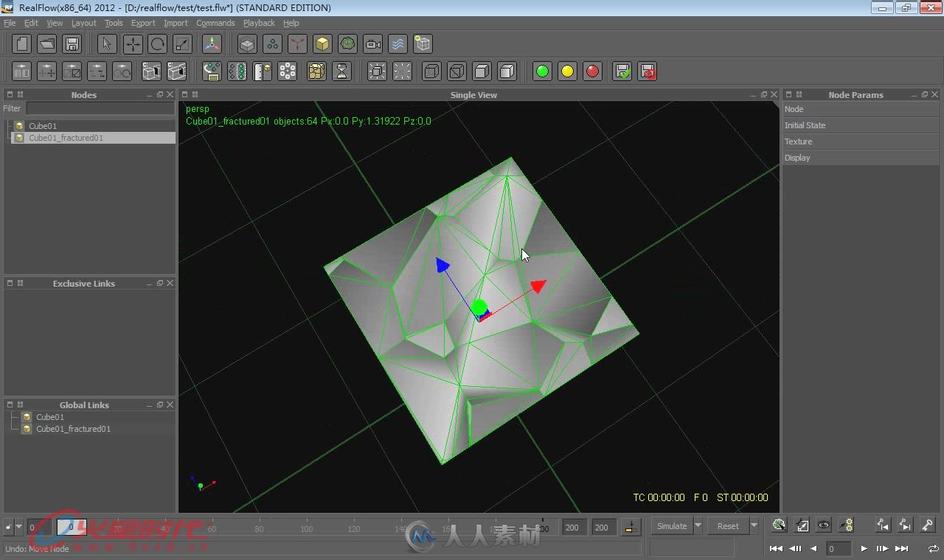Click the measure ruler icon
Screen dimensions: 944x560
coord(262,71)
